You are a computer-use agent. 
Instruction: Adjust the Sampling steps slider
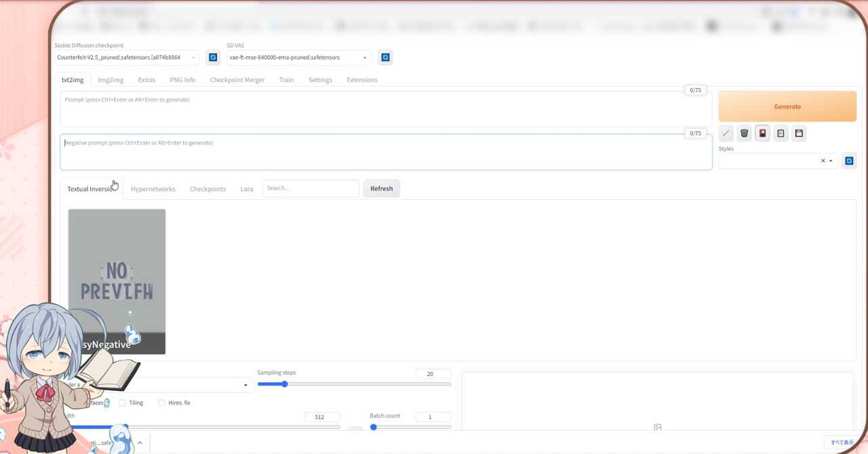(284, 384)
